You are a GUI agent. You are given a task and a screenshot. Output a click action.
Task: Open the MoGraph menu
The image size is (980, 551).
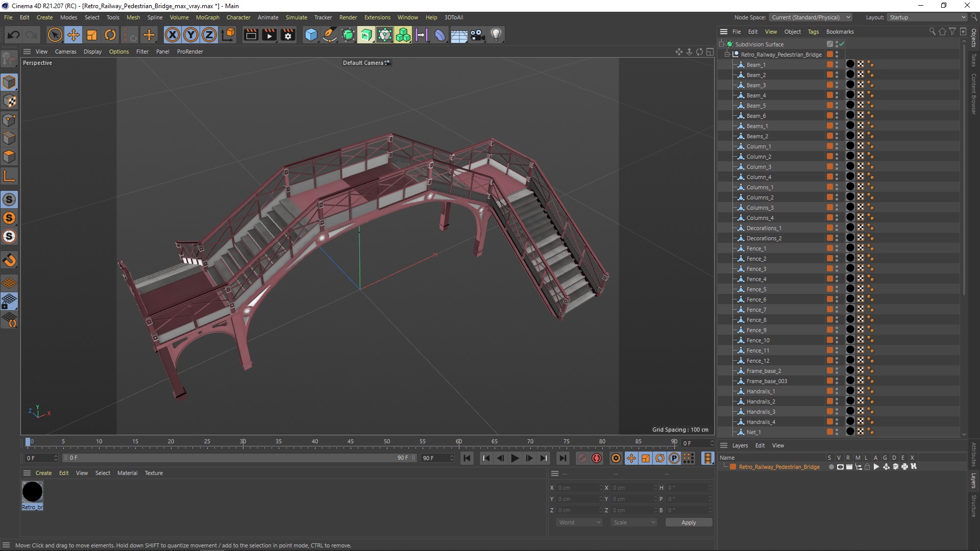pos(207,17)
